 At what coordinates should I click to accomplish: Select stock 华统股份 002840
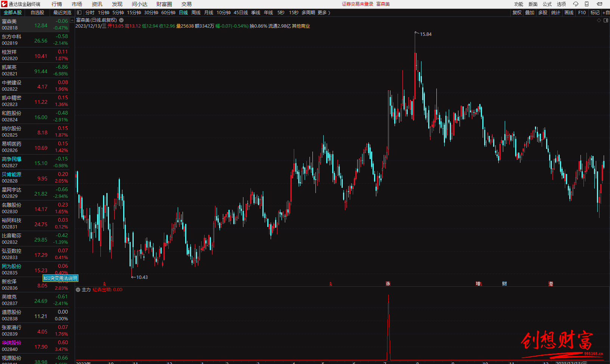(x=35, y=346)
